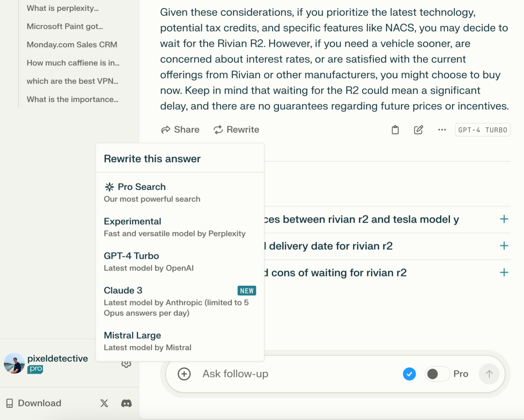Choose GPT-4 Turbo in rewrite menu

pos(180,261)
